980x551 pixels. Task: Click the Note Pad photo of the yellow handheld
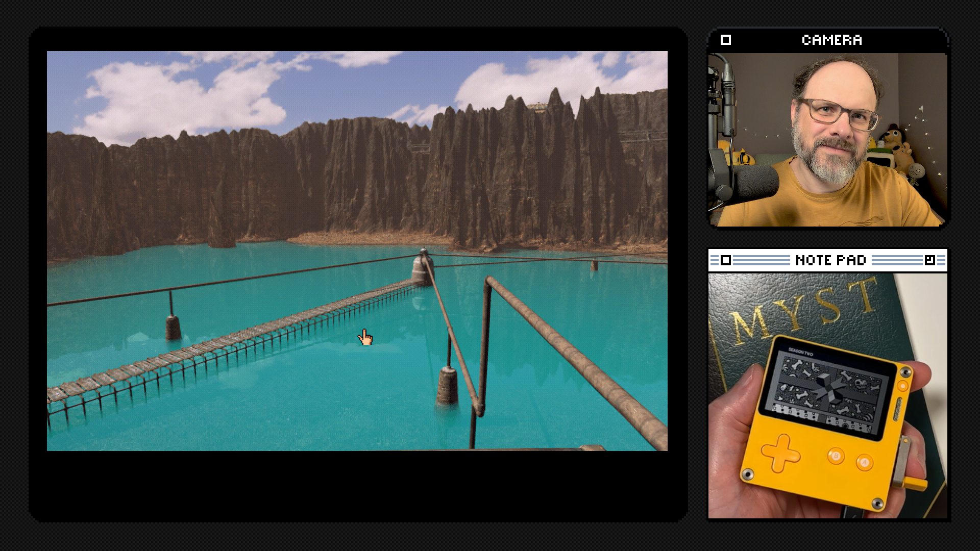point(827,396)
